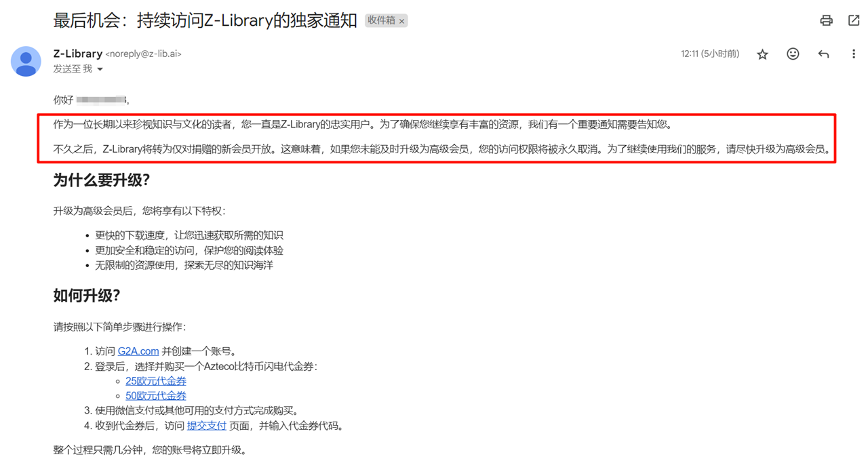Click the 50欧元代金券 link
The height and width of the screenshot is (461, 868).
point(155,396)
